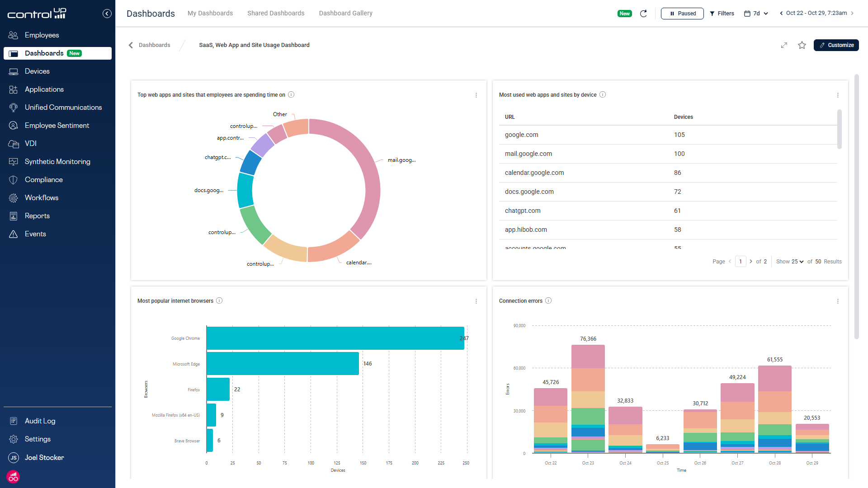868x488 pixels.
Task: Open Synthetic Monitoring from the sidebar
Action: (x=57, y=161)
